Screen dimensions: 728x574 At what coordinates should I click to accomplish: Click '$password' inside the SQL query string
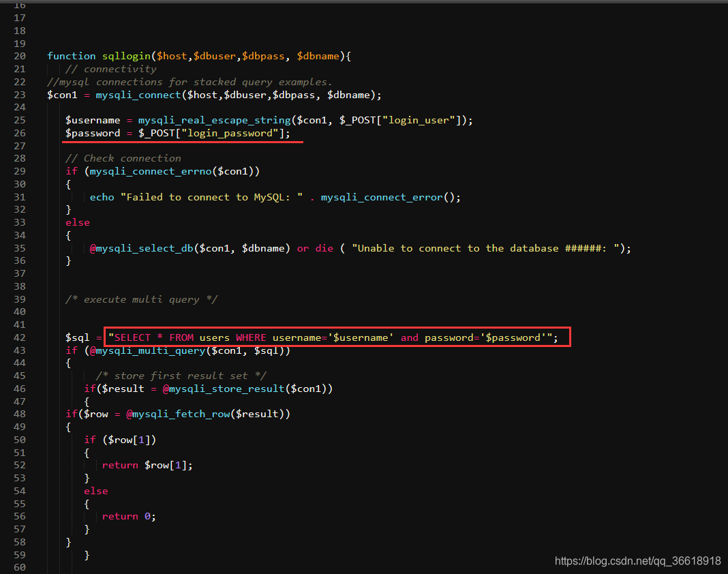click(x=513, y=337)
